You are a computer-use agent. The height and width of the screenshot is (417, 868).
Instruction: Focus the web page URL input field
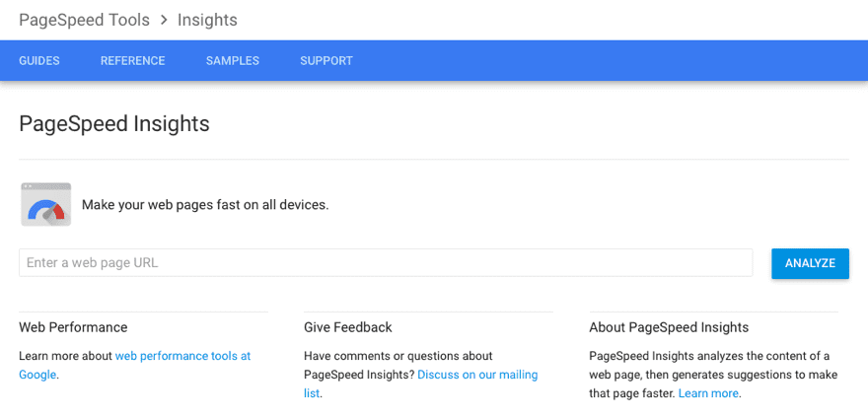(x=386, y=262)
